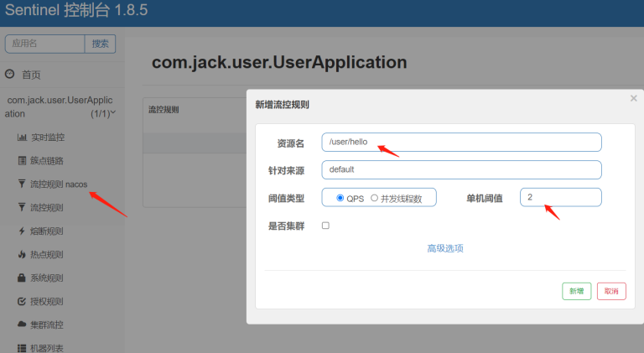Click the red 取消 button

[x=611, y=291]
